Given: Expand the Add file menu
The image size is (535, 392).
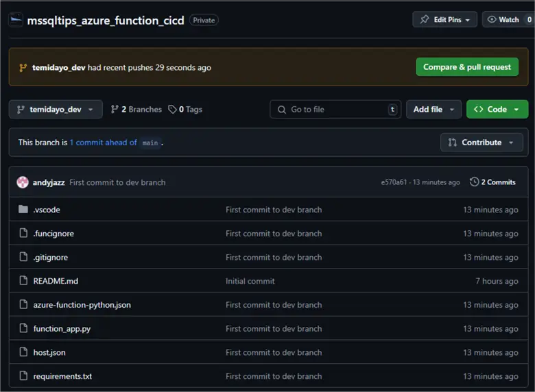Looking at the screenshot, I should (x=433, y=110).
